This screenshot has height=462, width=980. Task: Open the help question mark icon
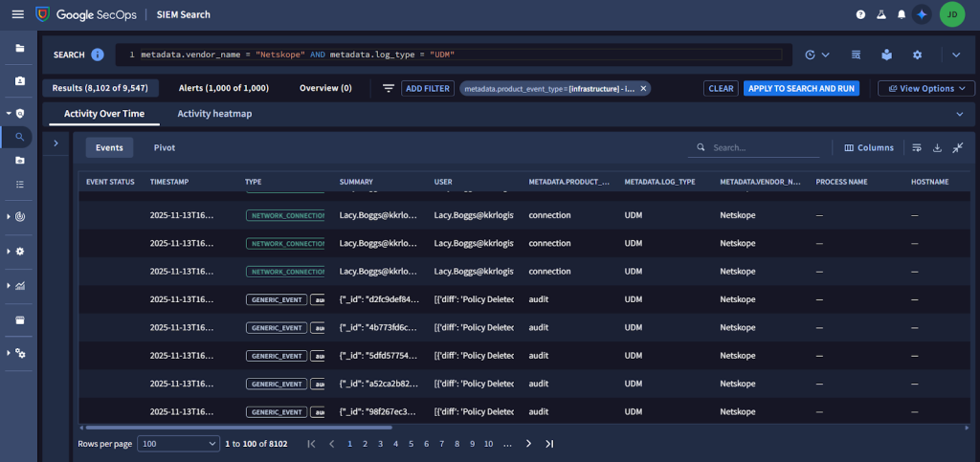tap(860, 14)
